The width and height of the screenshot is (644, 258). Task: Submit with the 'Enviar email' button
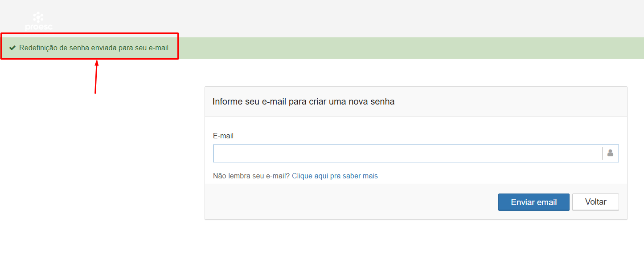533,202
